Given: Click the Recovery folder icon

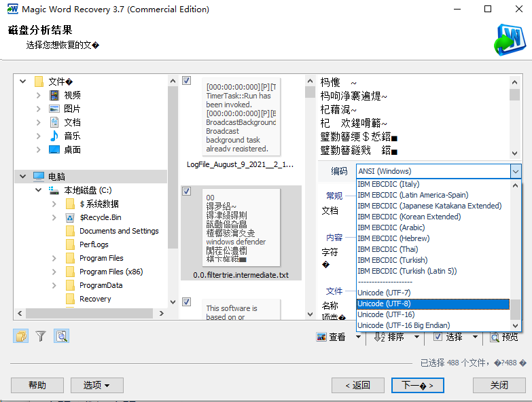Looking at the screenshot, I should [x=70, y=299].
